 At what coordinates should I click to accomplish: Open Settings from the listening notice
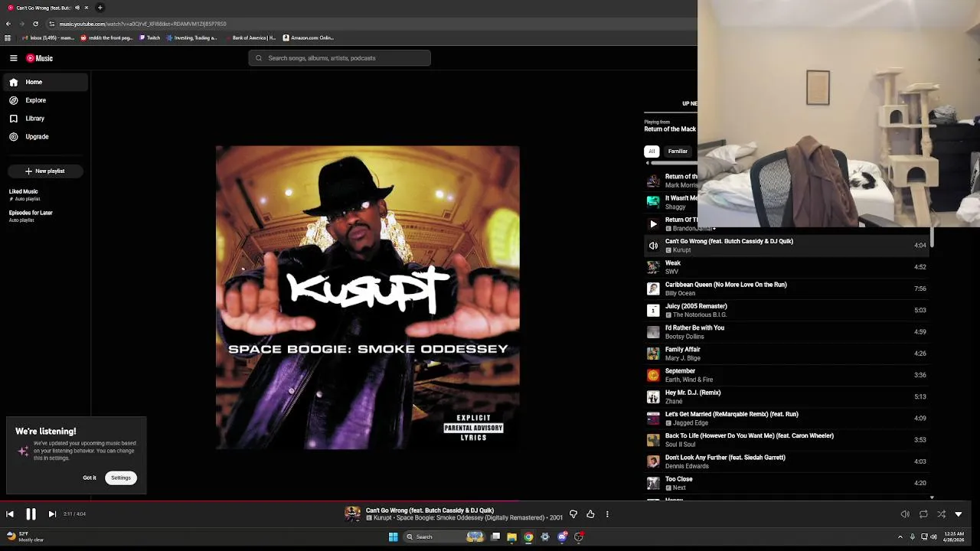[x=121, y=478]
